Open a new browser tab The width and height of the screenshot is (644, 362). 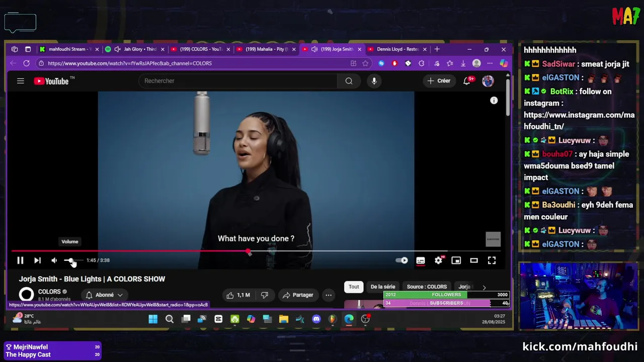(x=437, y=49)
